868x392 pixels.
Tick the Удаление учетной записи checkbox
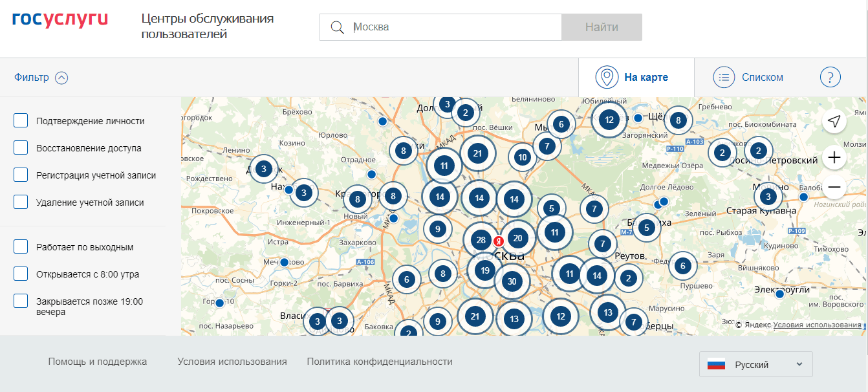[x=21, y=202]
